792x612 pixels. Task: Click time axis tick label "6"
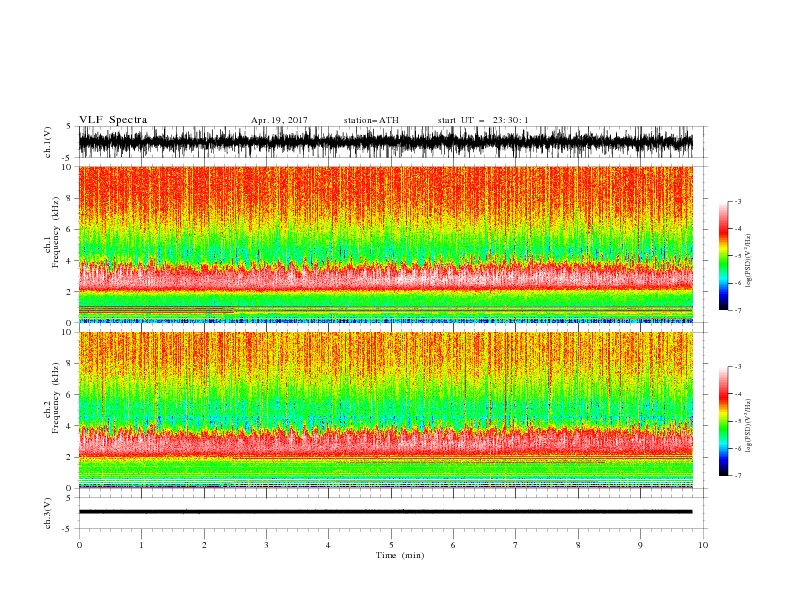point(453,545)
